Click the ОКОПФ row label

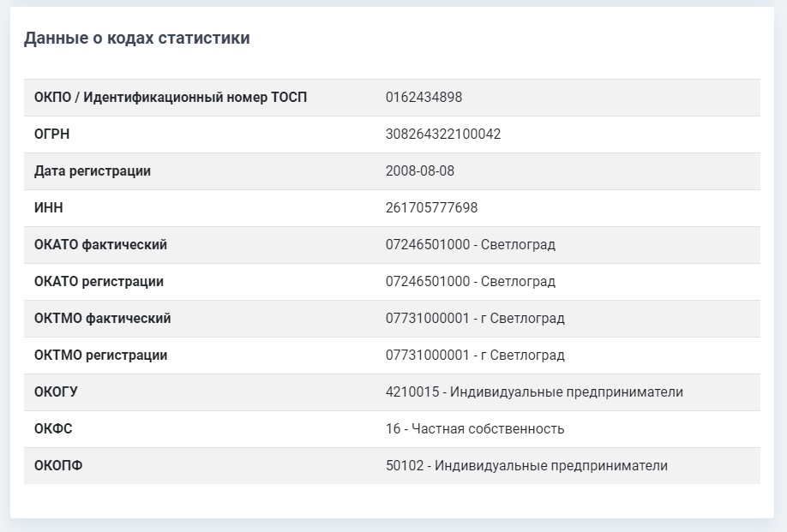58,466
